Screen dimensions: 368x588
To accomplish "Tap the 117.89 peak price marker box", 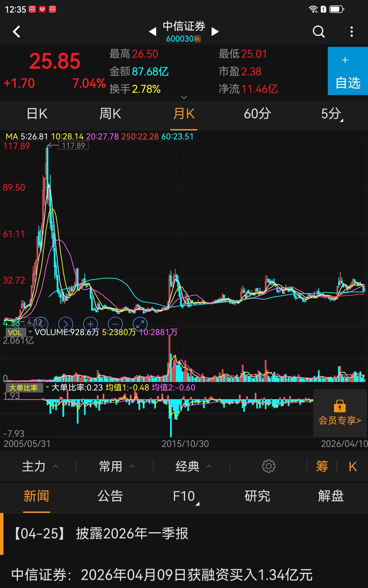I will coord(74,146).
